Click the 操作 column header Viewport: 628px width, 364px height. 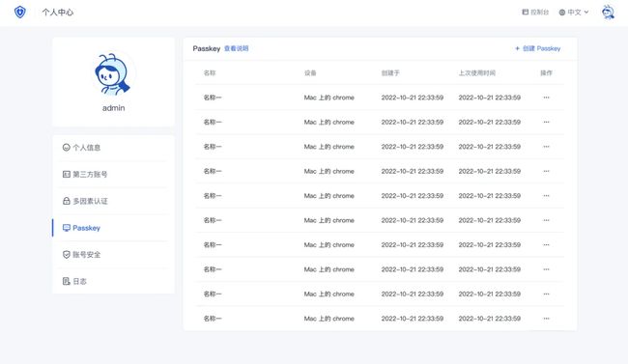[546, 72]
